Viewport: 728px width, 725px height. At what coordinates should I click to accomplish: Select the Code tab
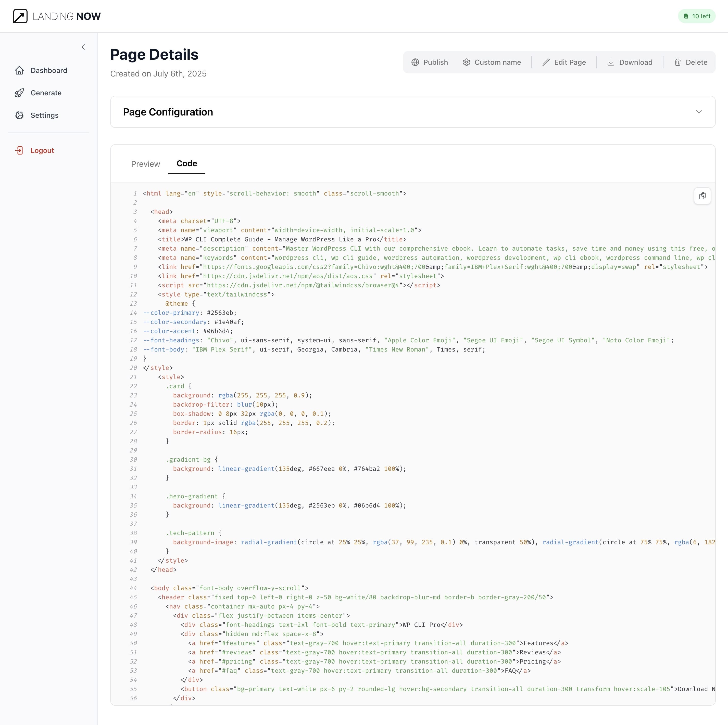point(187,163)
